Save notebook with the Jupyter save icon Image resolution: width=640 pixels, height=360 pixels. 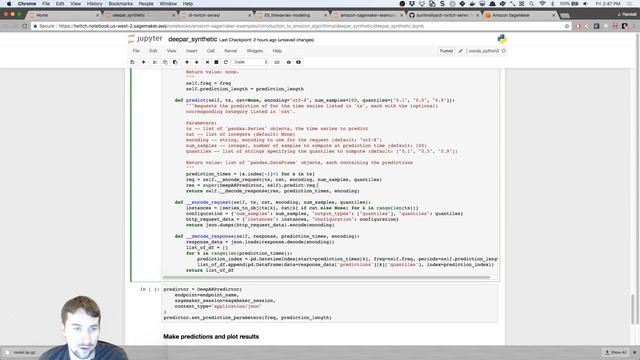(x=132, y=62)
